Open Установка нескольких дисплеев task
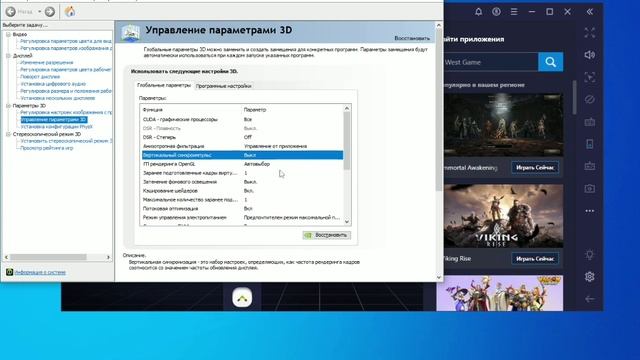Viewport: 640px width, 360px height. click(x=58, y=98)
